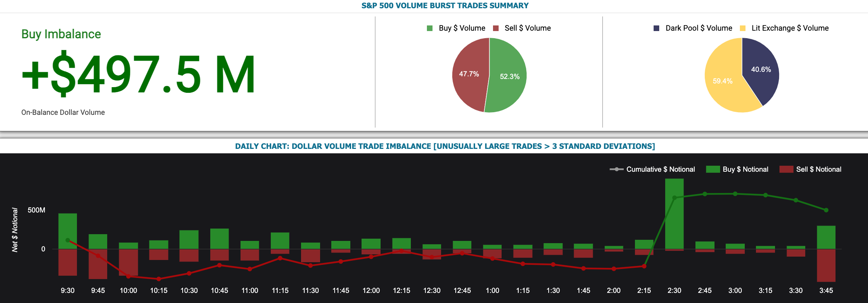Toggle Dark Pool $ Volume legend swatch
The height and width of the screenshot is (303, 868).
coord(656,28)
